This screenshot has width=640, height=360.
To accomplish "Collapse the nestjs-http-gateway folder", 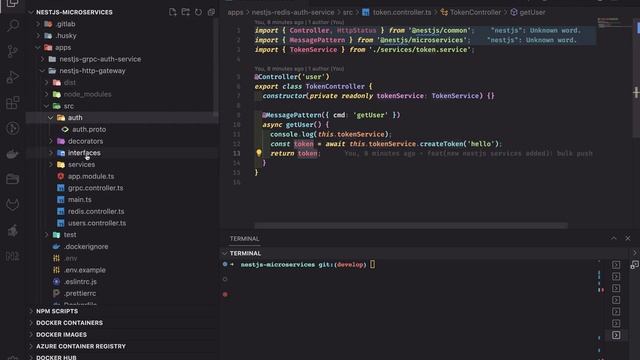I will (42, 71).
